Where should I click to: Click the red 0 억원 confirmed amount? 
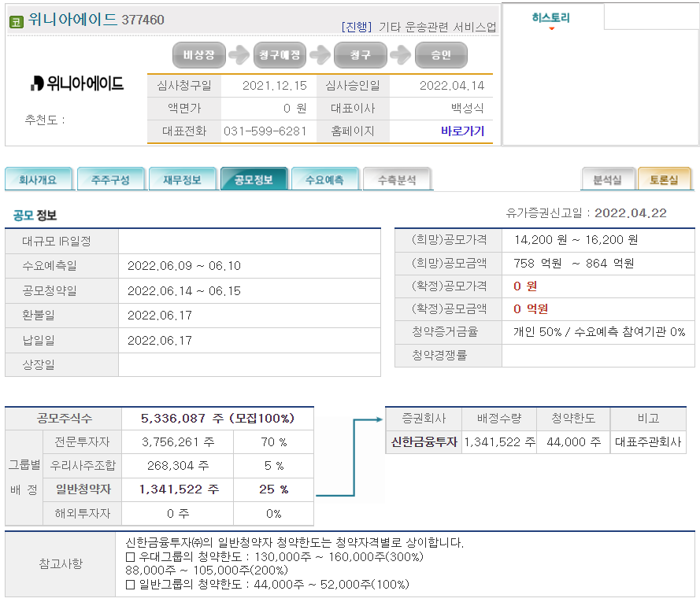click(531, 308)
